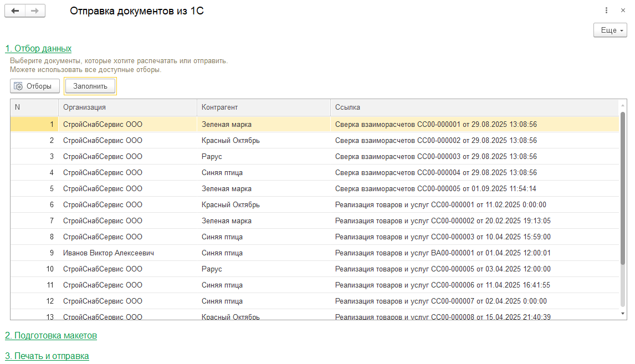Click row number 2 cell
This screenshot has width=635, height=364.
tap(34, 141)
